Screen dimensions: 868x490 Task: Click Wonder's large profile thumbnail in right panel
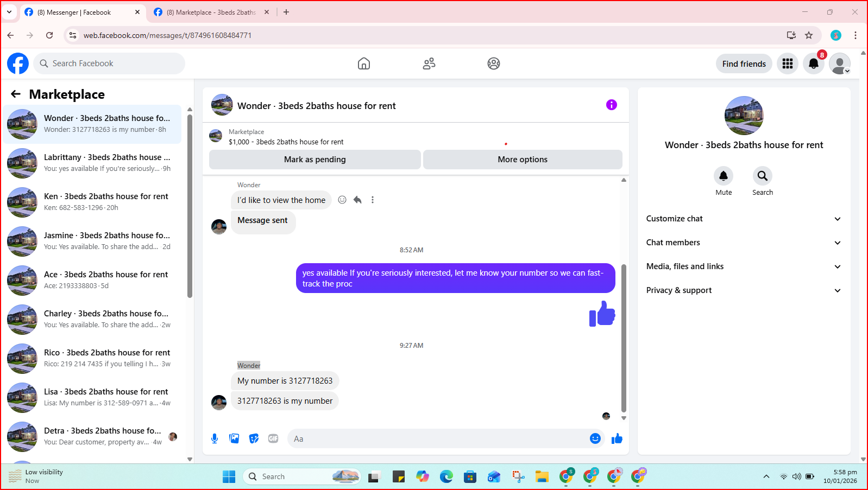[744, 116]
